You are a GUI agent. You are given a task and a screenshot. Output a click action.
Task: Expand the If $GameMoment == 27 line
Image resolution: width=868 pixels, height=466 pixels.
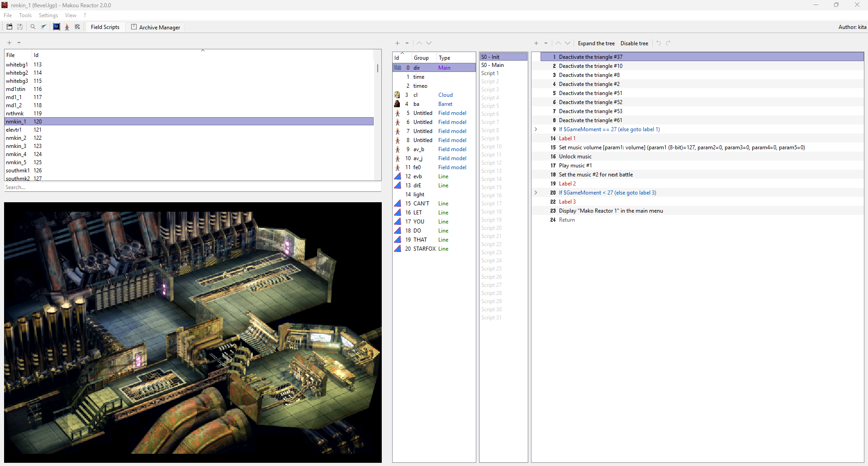click(x=536, y=129)
